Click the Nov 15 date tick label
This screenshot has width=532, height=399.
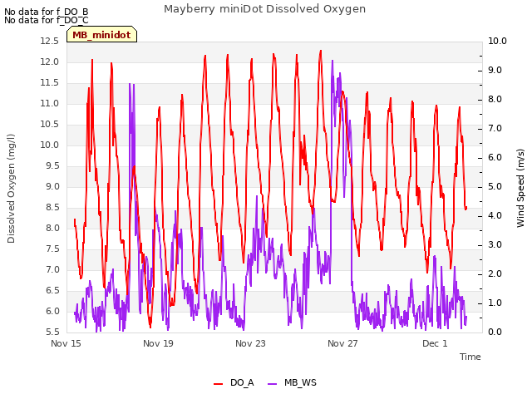(x=66, y=343)
